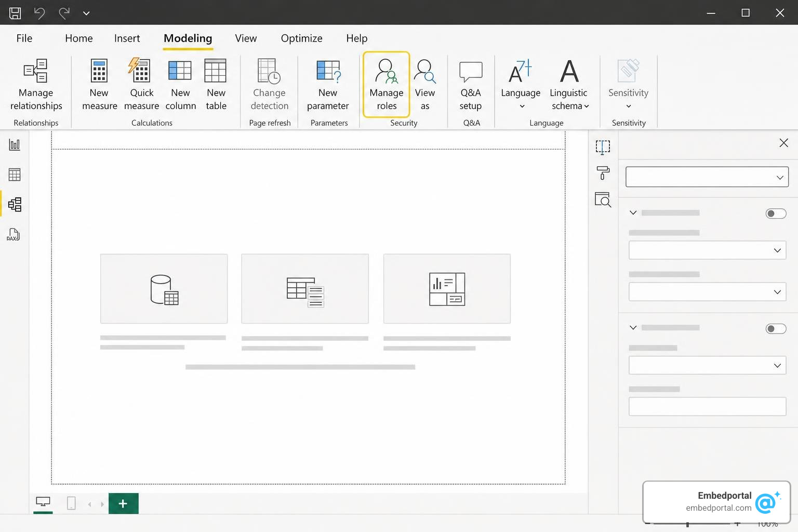Switch to the Home tab
This screenshot has height=532, width=798.
coord(79,38)
